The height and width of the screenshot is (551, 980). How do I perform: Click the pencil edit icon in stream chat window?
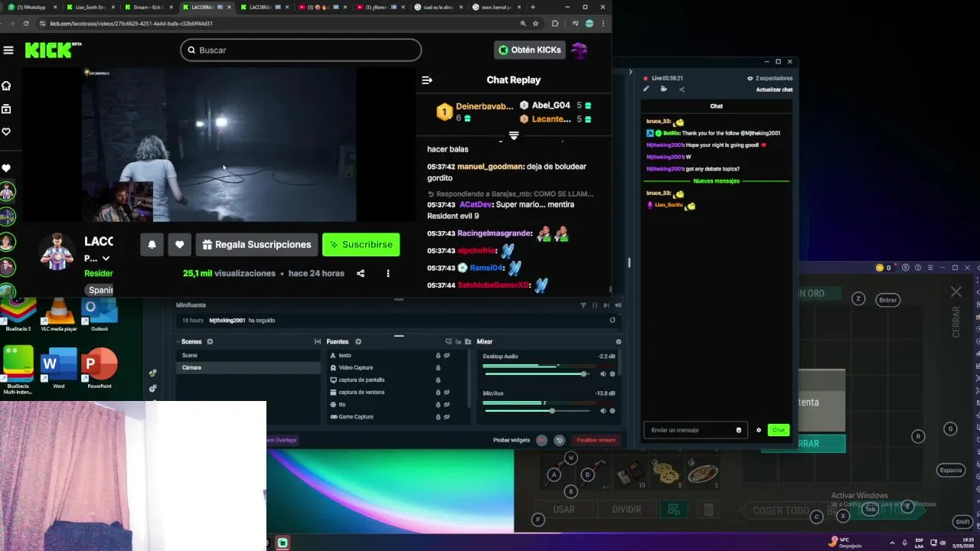(x=646, y=90)
